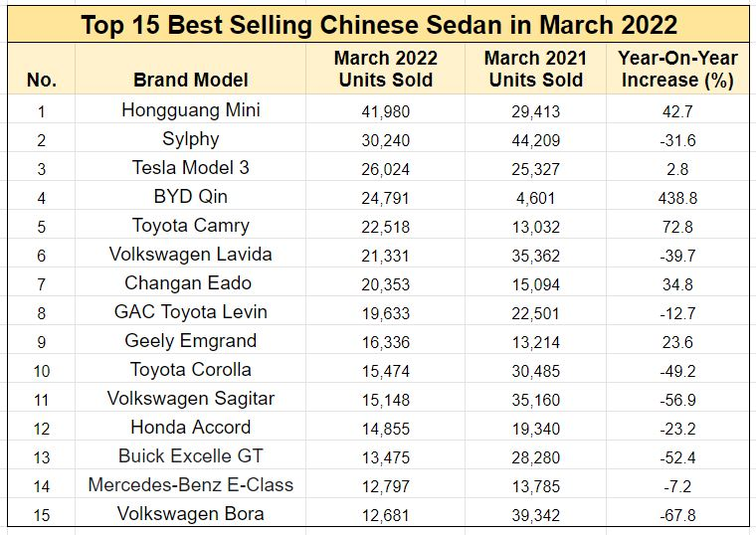
Task: Click the March 2022 Units Sold header
Action: coord(383,69)
